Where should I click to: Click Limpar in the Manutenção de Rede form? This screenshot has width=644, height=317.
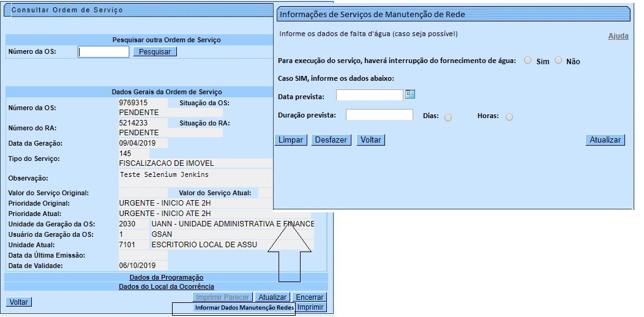point(291,140)
